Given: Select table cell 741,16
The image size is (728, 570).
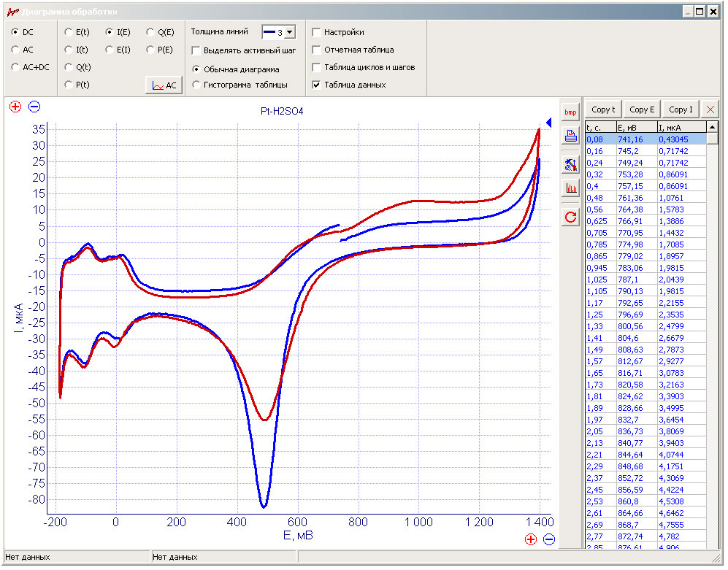Looking at the screenshot, I should tap(637, 139).
